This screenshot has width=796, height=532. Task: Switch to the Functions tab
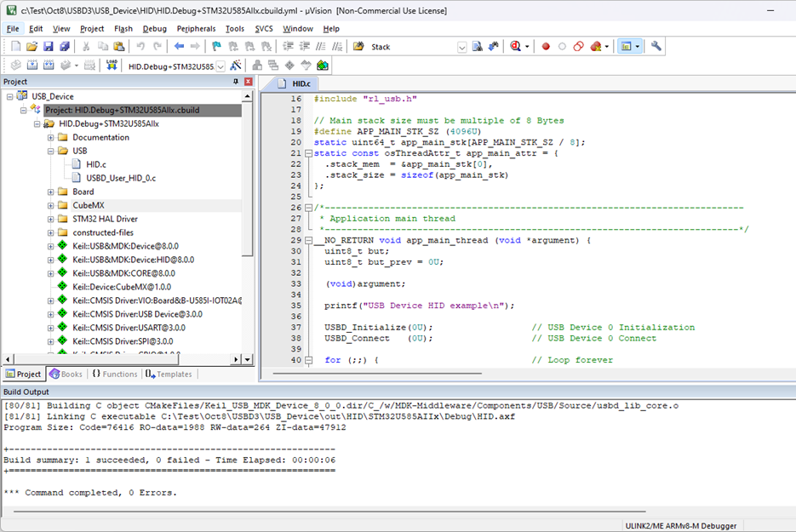tap(114, 374)
